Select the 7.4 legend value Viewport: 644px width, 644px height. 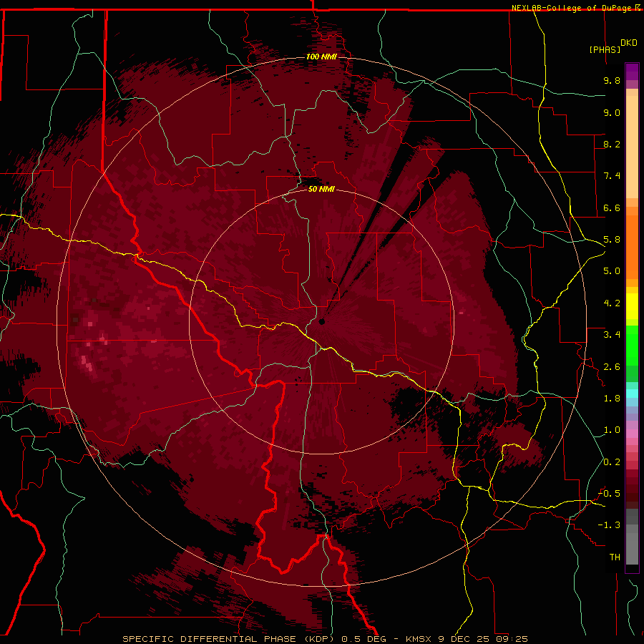click(x=612, y=176)
